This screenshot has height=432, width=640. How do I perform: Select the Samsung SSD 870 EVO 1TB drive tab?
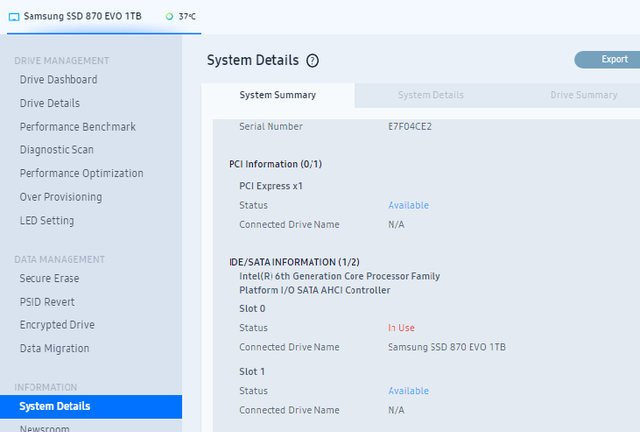(104, 17)
